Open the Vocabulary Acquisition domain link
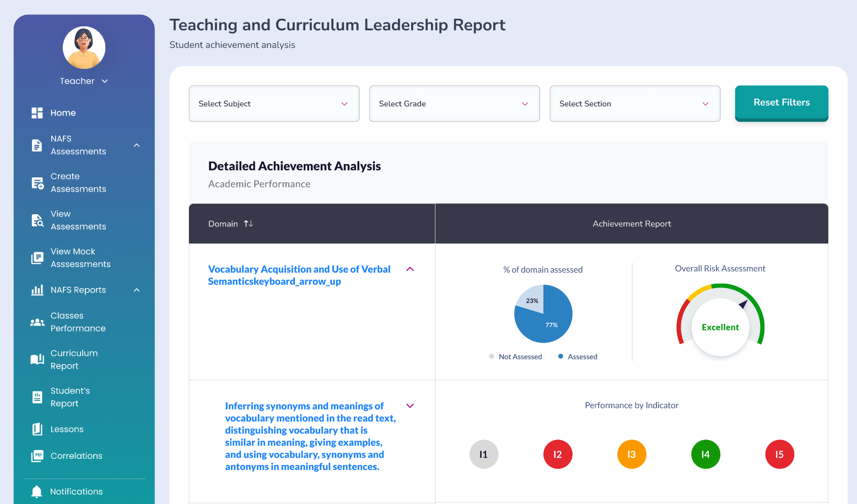Screen dimensions: 857x504 (299, 275)
